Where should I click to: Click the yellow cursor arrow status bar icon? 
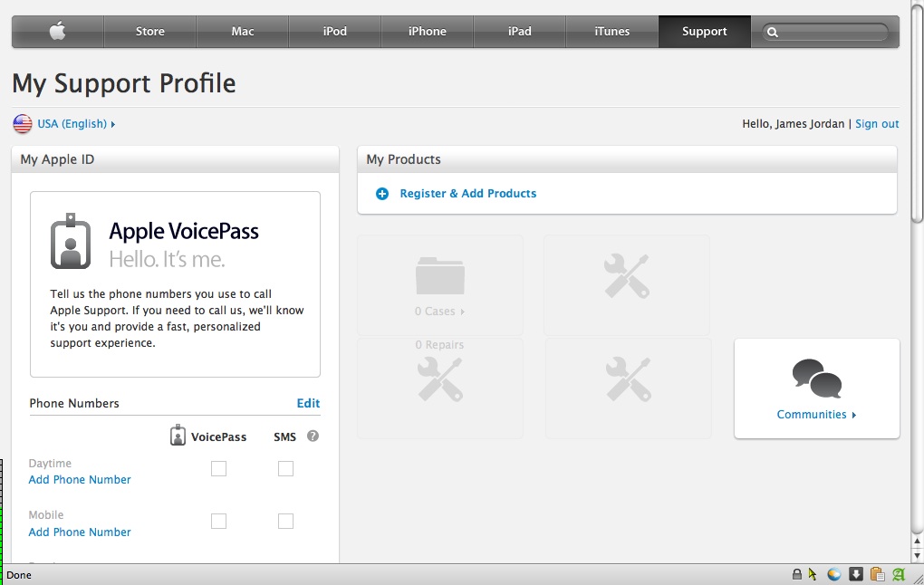point(813,574)
